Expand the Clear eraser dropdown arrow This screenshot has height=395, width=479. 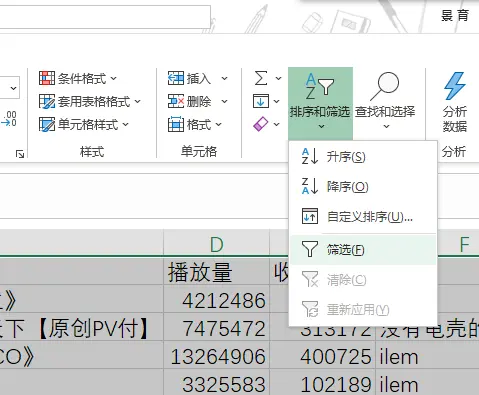(277, 124)
